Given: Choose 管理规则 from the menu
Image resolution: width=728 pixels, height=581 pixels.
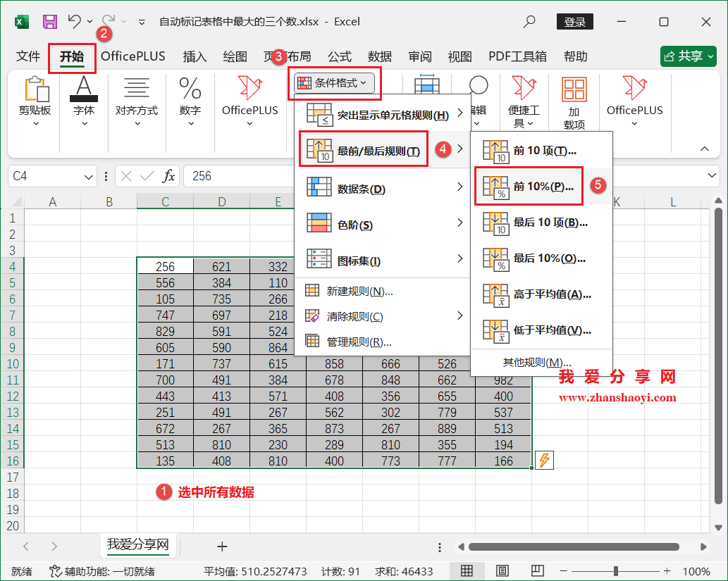Looking at the screenshot, I should click(383, 342).
